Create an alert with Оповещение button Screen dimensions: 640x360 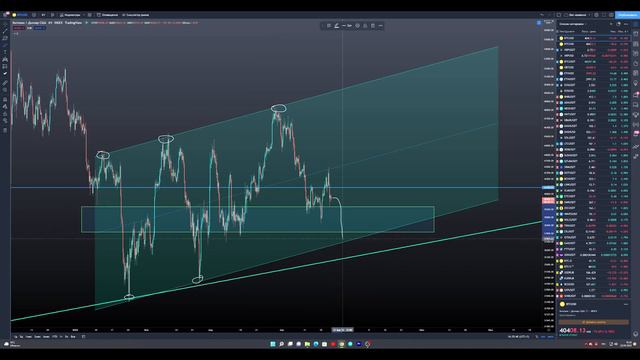(x=107, y=15)
